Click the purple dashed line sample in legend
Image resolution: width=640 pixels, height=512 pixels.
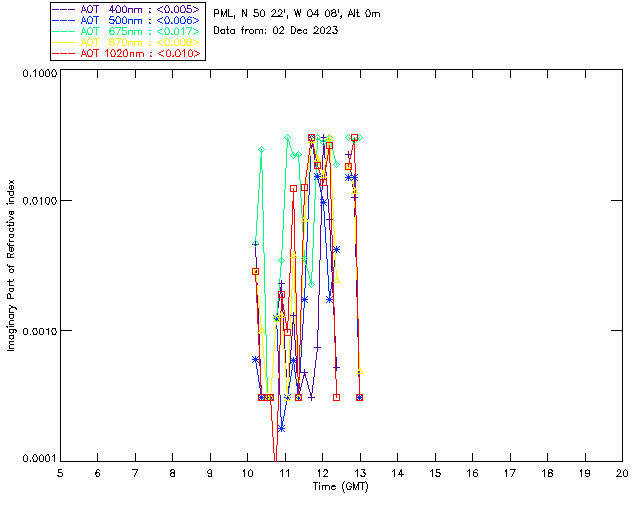64,9
